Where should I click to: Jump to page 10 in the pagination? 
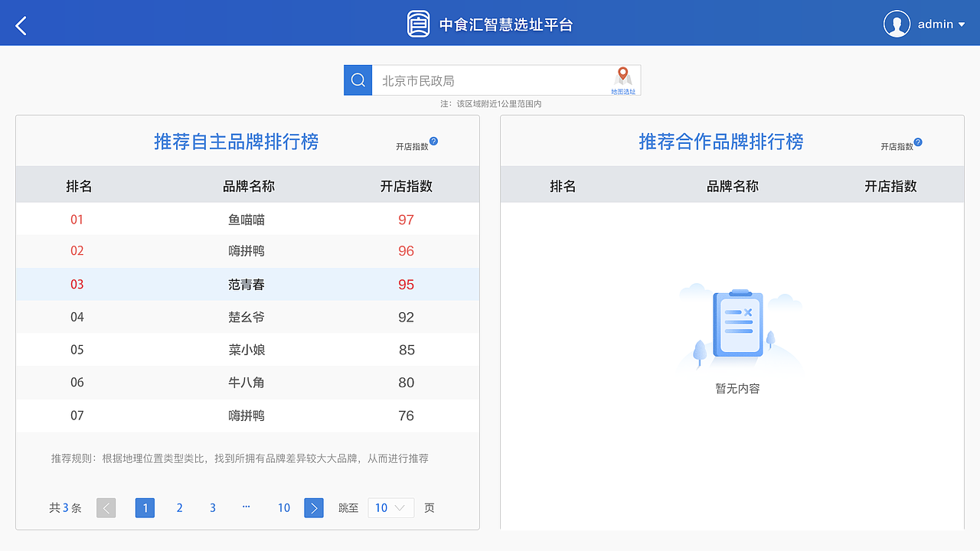(x=284, y=507)
